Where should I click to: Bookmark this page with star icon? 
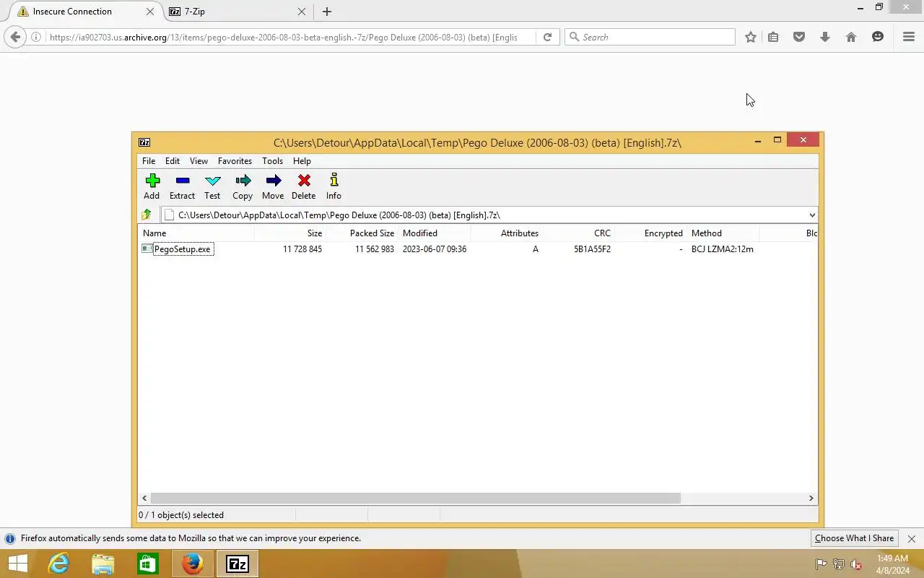[x=751, y=37]
